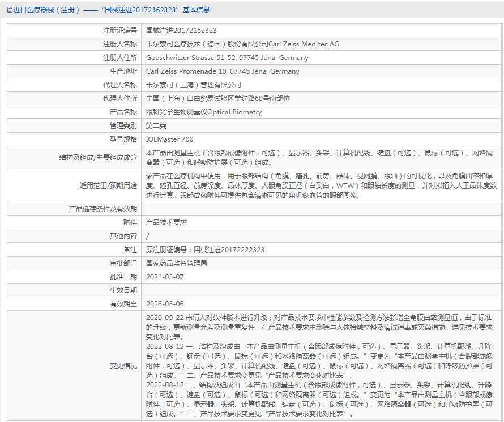504x422 pixels.
Task: Click the 适用范围/预期用途 label
Action: pos(108,186)
